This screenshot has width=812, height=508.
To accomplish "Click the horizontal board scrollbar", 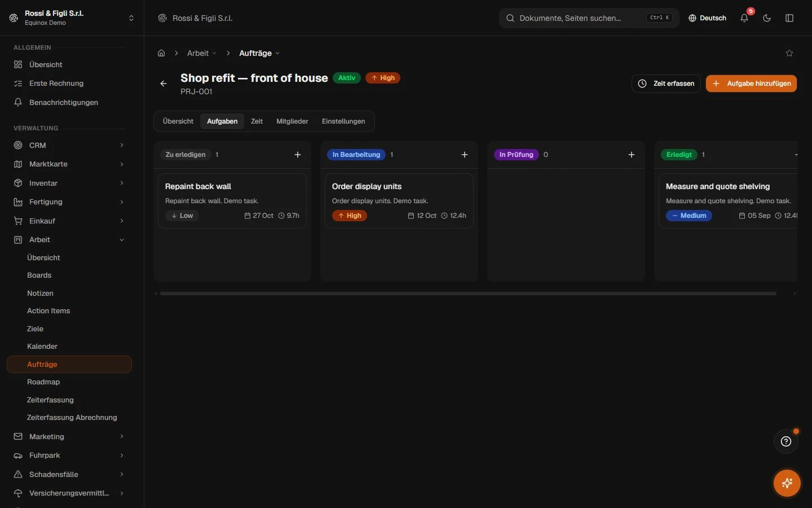I will (x=468, y=294).
